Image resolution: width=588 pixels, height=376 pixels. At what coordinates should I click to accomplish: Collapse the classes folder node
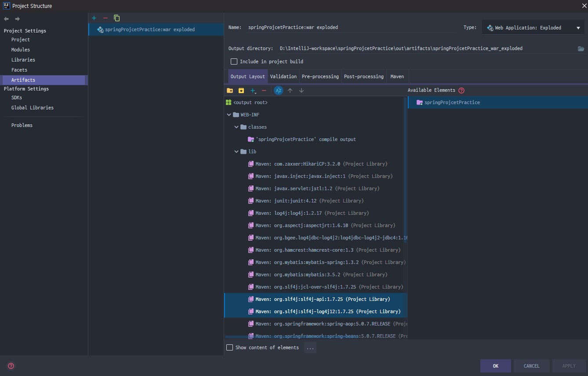click(x=236, y=127)
